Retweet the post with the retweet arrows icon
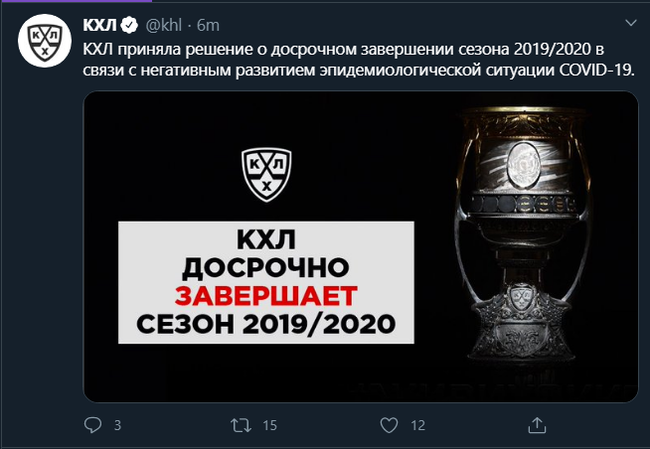This screenshot has height=449, width=650. coord(241,425)
